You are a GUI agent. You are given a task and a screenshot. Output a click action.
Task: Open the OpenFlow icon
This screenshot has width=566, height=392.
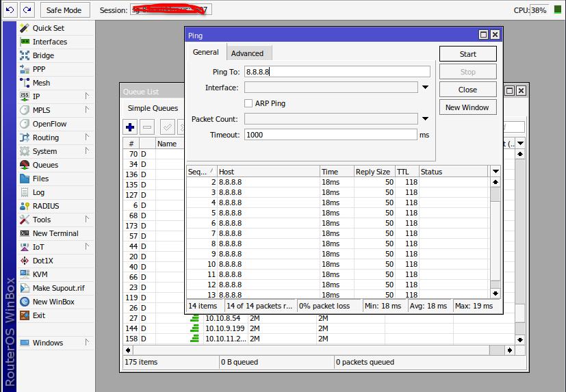point(25,124)
